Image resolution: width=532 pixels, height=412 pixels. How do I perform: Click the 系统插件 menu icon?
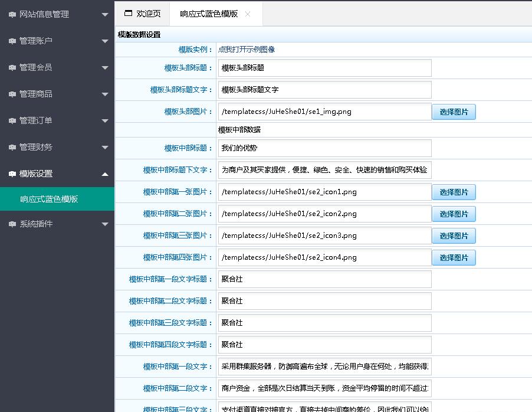[12, 224]
